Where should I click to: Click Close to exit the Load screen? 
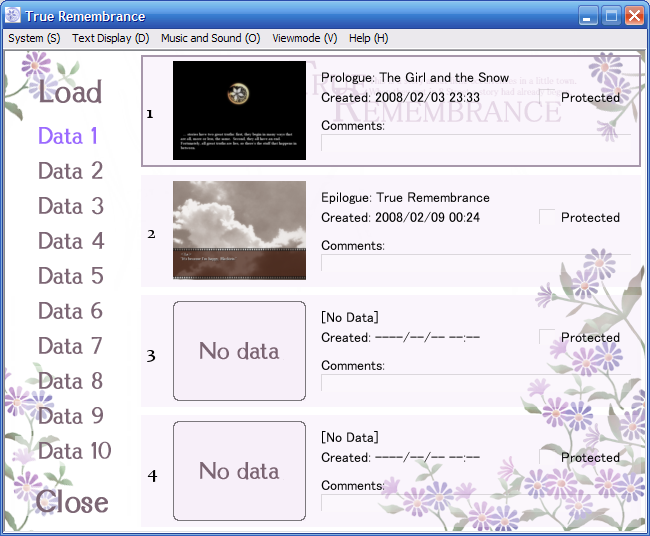tap(72, 502)
